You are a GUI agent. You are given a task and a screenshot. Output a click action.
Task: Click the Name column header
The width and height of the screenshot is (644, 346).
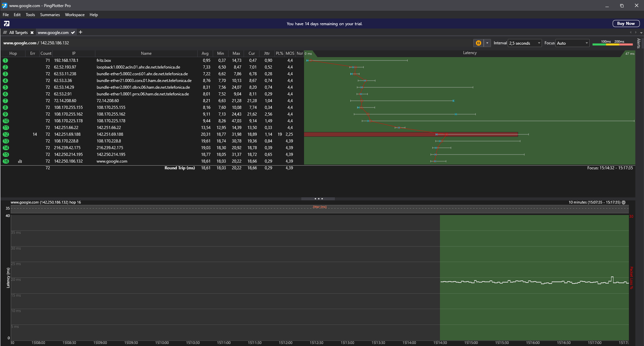pos(146,53)
